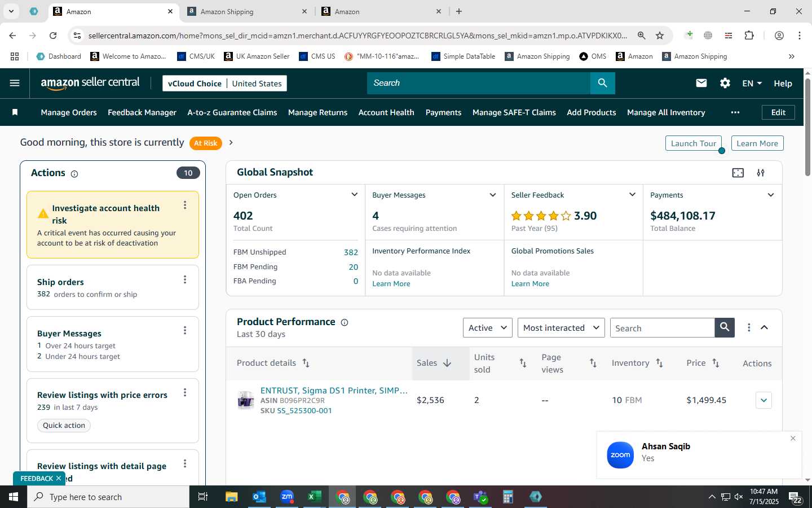Open the Help link
Screen dimensions: 812x508
[x=783, y=83]
